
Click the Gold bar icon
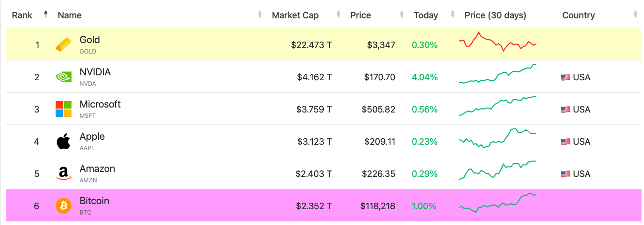click(63, 45)
